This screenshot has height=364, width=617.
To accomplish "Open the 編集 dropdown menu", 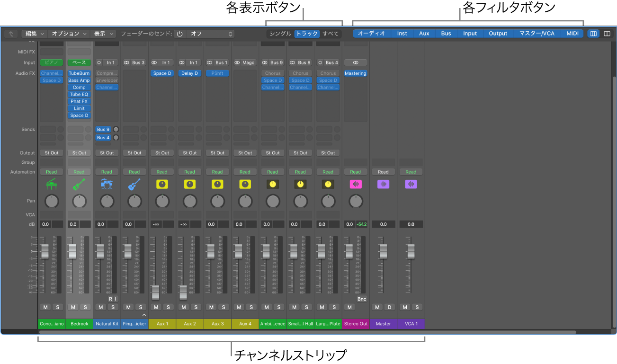I will click(x=35, y=34).
